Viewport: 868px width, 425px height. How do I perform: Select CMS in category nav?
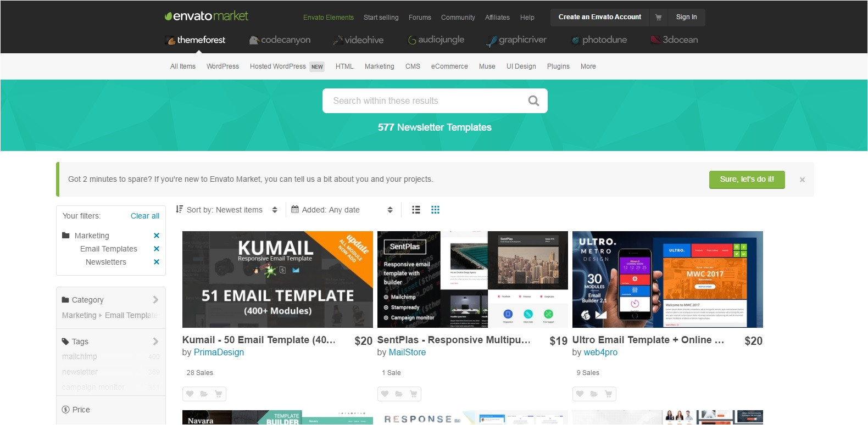click(413, 66)
